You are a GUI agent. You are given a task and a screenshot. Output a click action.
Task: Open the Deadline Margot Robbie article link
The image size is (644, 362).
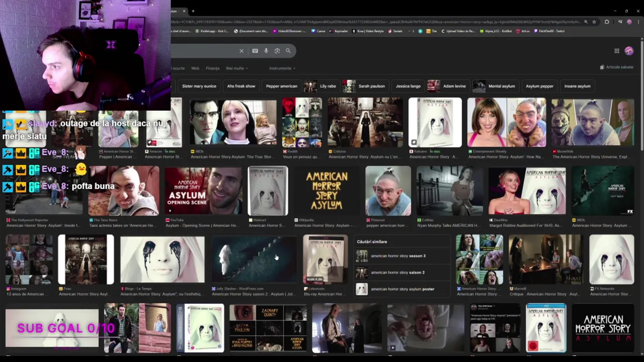pos(527,223)
